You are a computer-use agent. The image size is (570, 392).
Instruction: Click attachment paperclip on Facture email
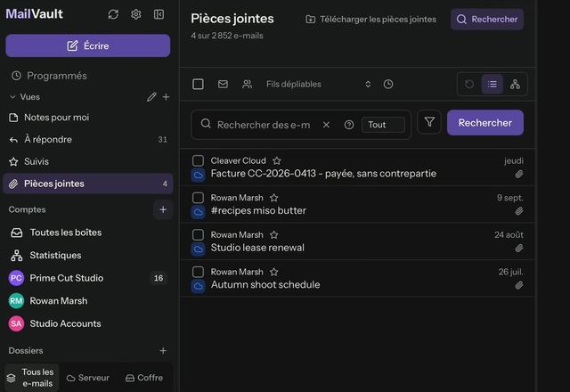tap(519, 175)
